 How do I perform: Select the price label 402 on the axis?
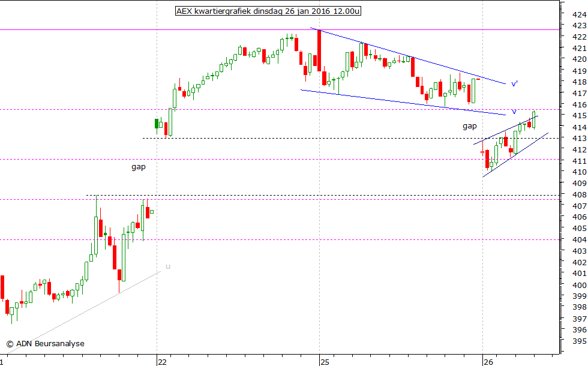coord(580,262)
